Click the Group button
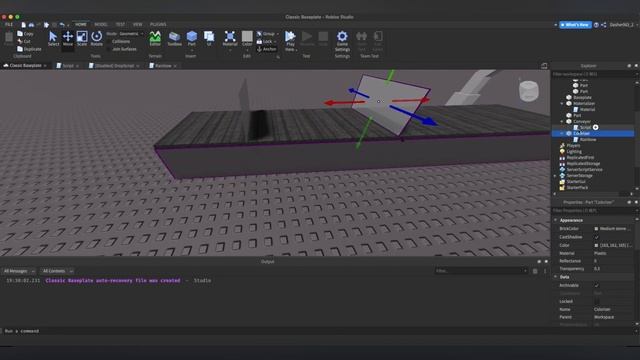The width and height of the screenshot is (640, 360). point(266,33)
